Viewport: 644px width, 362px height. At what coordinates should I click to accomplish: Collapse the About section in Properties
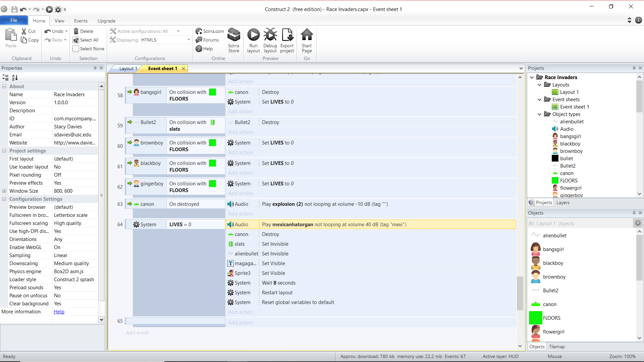4,86
